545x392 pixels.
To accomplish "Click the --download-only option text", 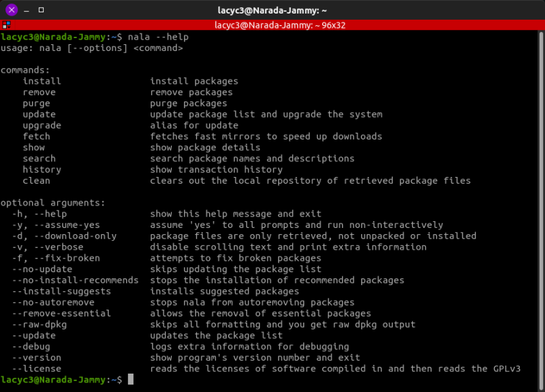I will coord(75,236).
